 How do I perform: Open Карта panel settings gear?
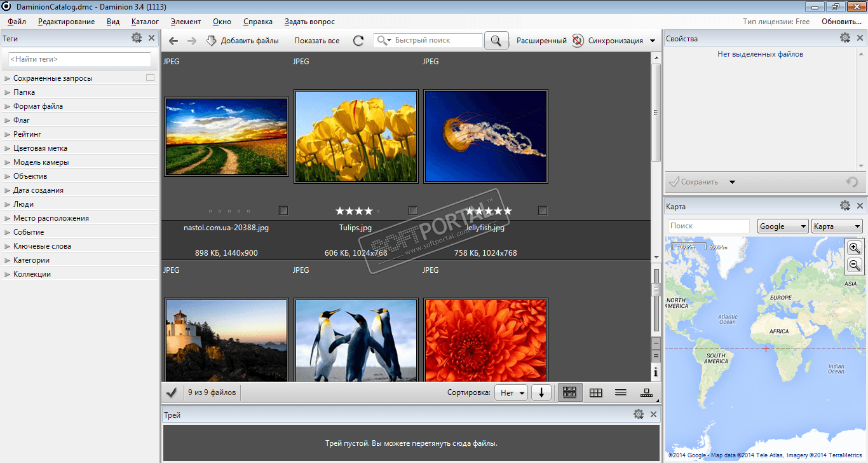point(845,206)
